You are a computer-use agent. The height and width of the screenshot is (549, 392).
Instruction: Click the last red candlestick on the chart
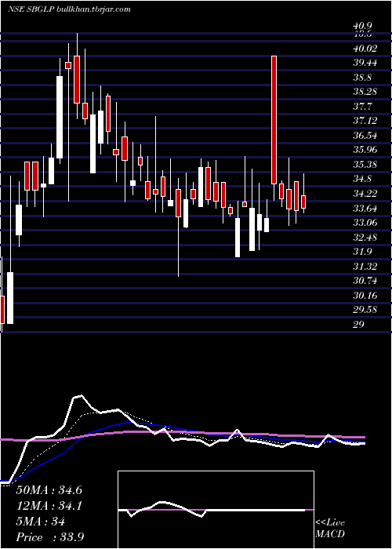coord(303,202)
